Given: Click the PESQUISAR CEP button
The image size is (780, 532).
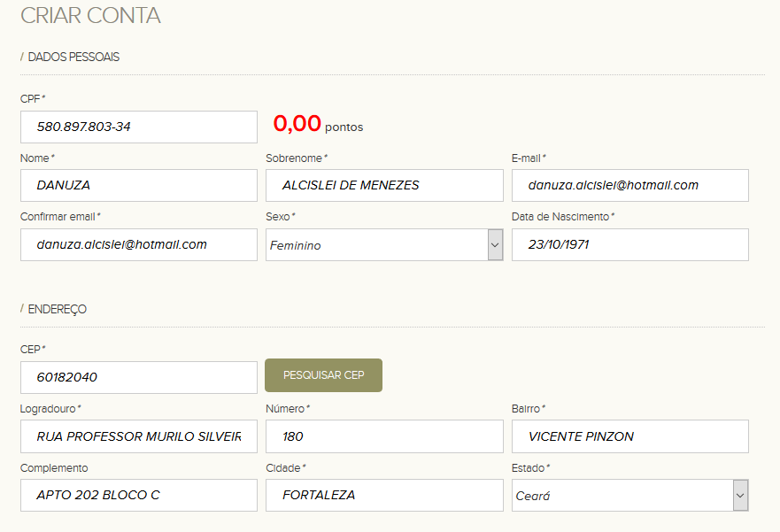Looking at the screenshot, I should [x=324, y=375].
